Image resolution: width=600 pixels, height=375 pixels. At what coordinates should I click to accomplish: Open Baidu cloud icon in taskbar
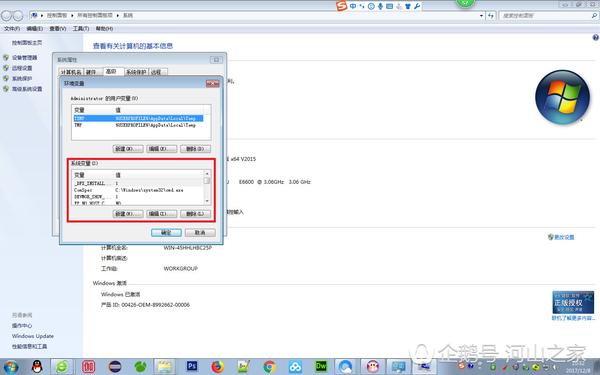point(295,367)
